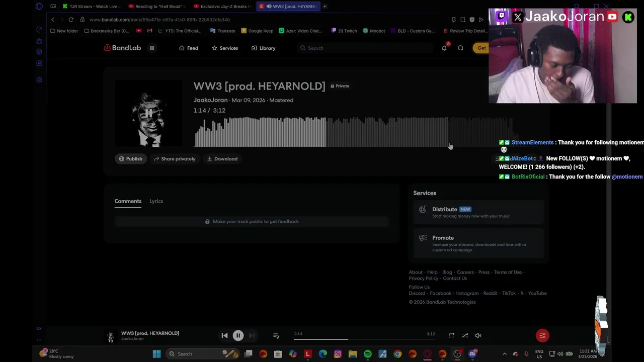644x362 pixels.
Task: Focus the BandLab search field
Action: coord(365,48)
